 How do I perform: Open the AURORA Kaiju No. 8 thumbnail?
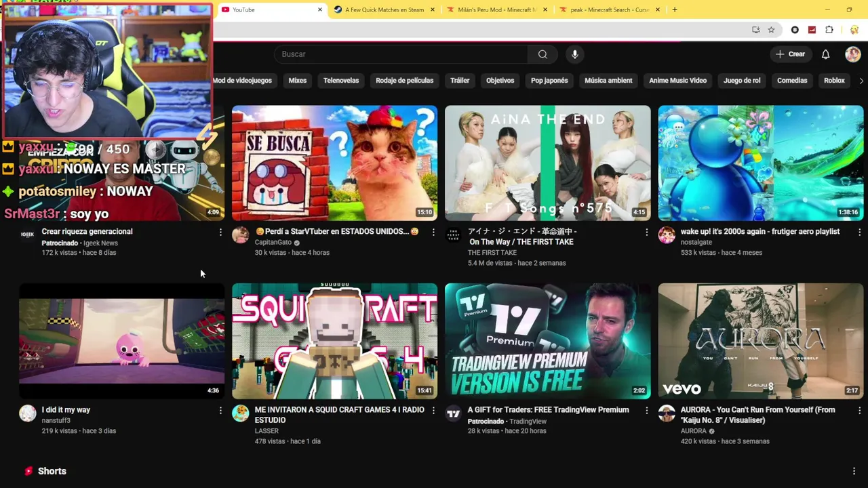coord(760,341)
